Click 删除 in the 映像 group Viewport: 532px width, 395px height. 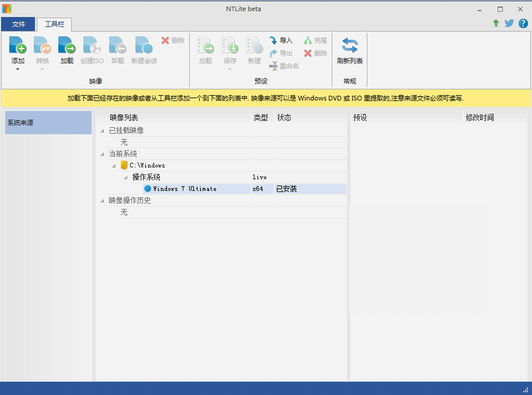(x=173, y=40)
